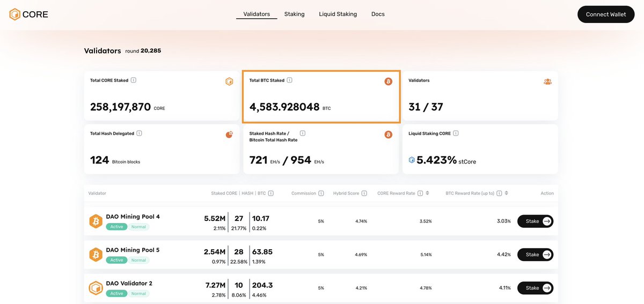Click info icon next to Liquid Staking CORE
644x304 pixels.
point(456,134)
